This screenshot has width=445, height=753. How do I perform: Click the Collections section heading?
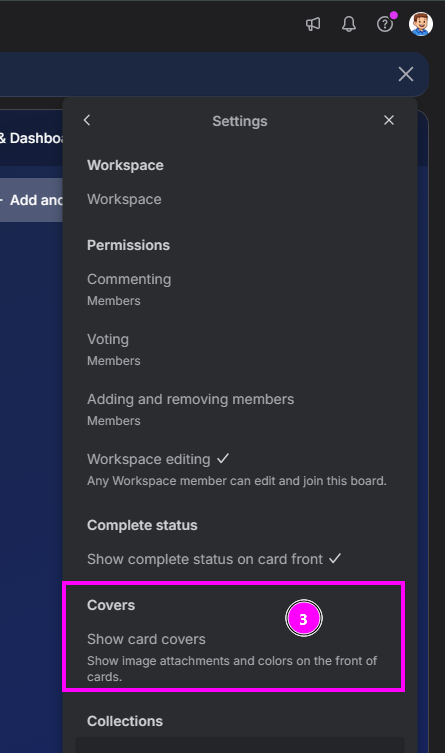click(x=125, y=721)
